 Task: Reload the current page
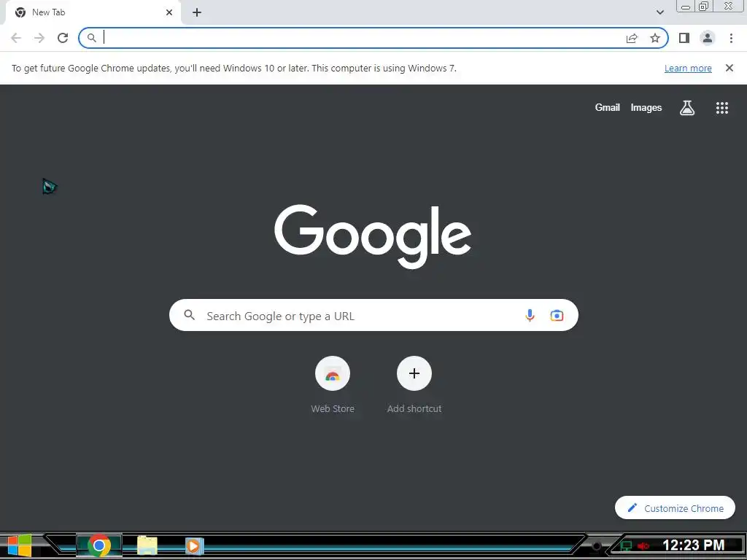[x=63, y=38]
